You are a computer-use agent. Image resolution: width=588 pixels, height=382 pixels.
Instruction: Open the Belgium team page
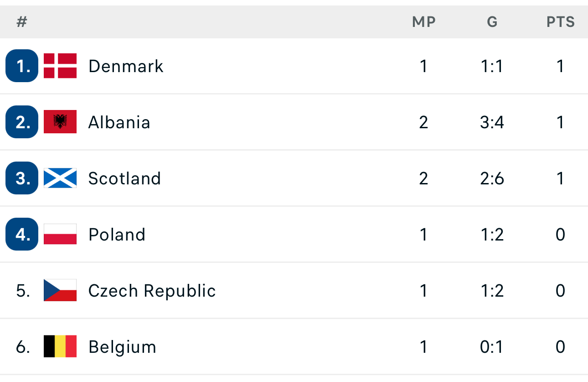(x=122, y=347)
